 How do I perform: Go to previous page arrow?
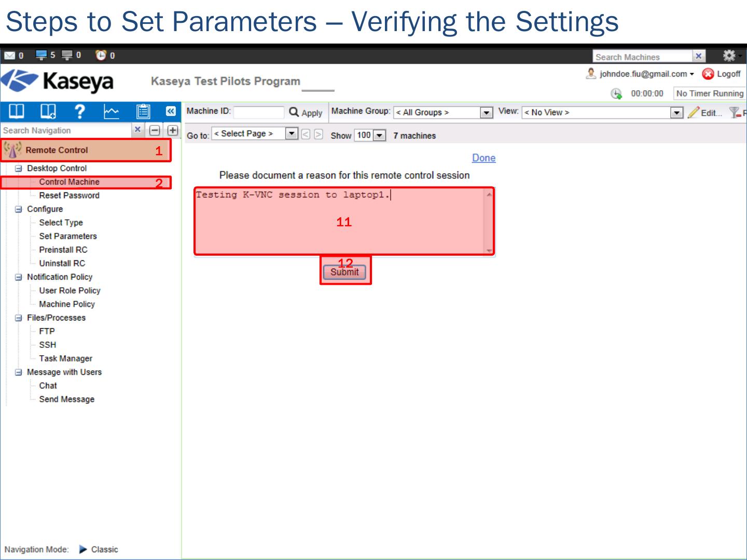click(306, 134)
